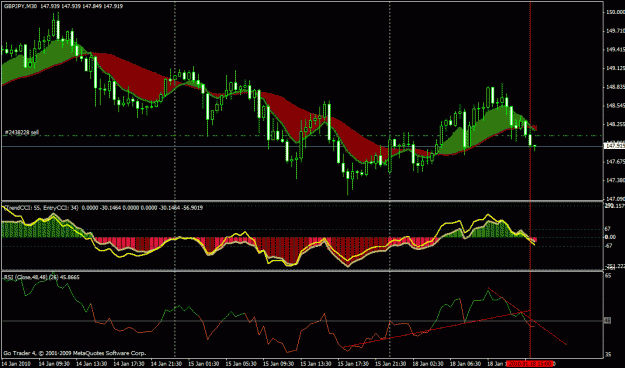The width and height of the screenshot is (625, 368).
Task: Click the 15 Jan 05:30 time axis label
Action: tap(242, 364)
